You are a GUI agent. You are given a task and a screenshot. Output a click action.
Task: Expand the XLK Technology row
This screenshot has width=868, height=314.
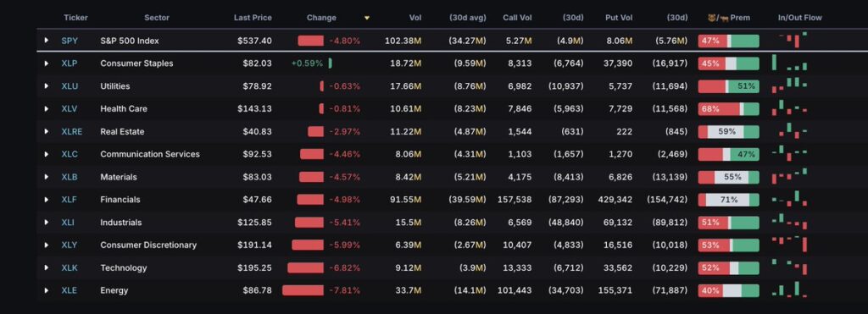[x=47, y=267]
